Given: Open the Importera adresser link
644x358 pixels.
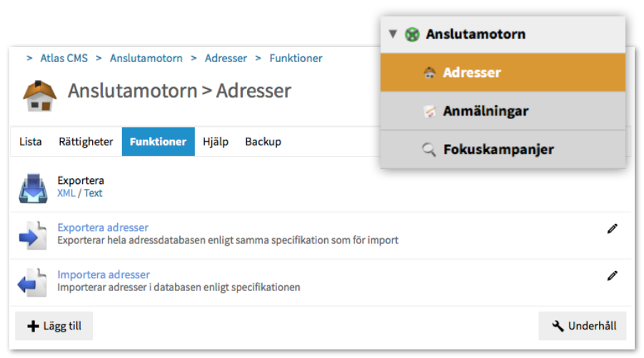Looking at the screenshot, I should tap(104, 275).
